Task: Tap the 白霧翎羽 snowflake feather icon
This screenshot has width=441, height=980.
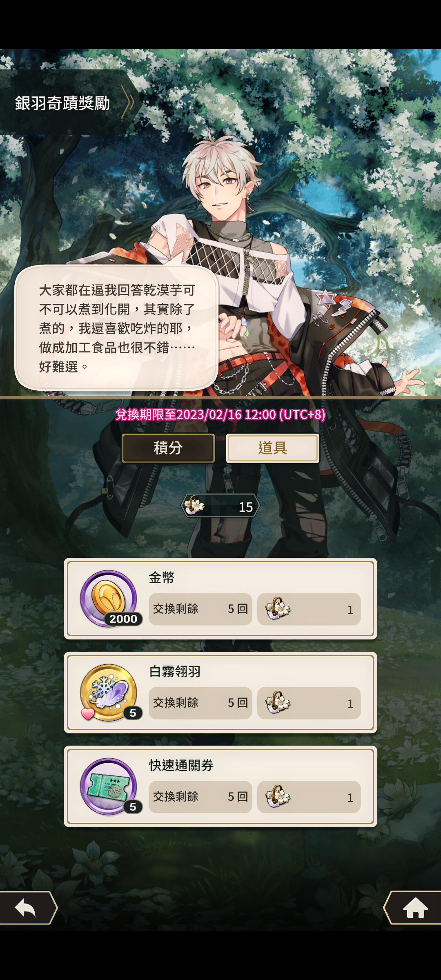Action: tap(109, 692)
